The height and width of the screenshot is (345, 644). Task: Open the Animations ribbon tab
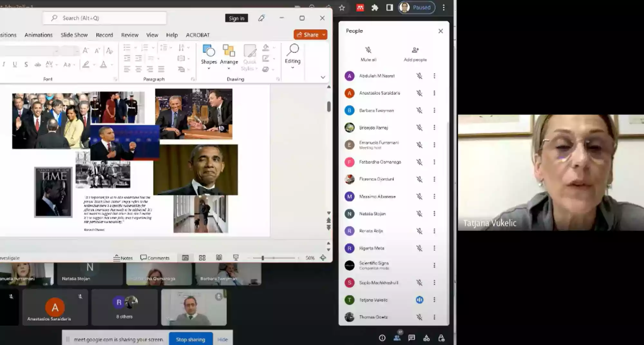coord(39,35)
